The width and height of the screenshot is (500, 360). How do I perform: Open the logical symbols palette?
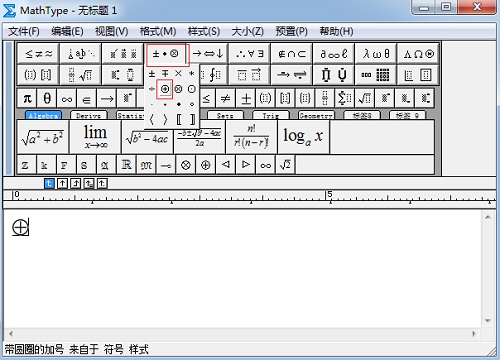click(x=250, y=53)
